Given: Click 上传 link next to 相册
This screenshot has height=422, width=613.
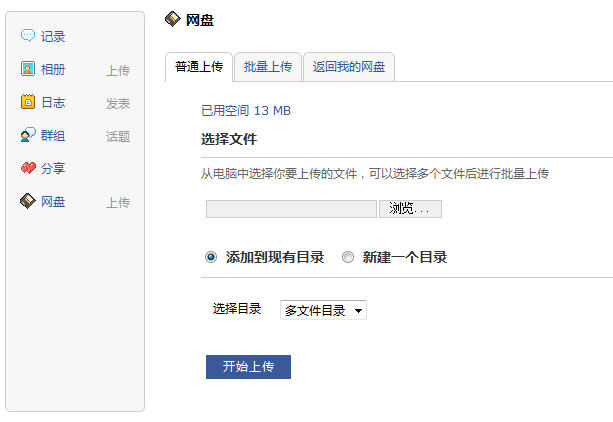Looking at the screenshot, I should [118, 71].
